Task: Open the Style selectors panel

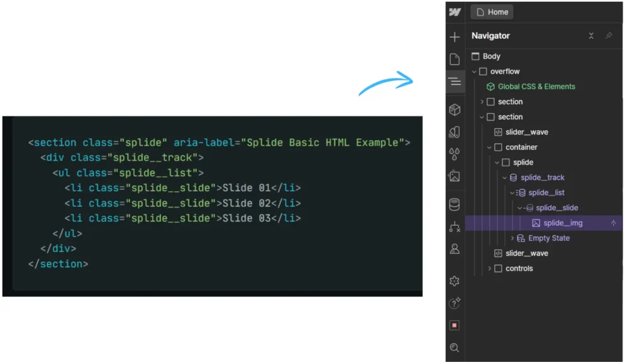Action: coord(455,132)
